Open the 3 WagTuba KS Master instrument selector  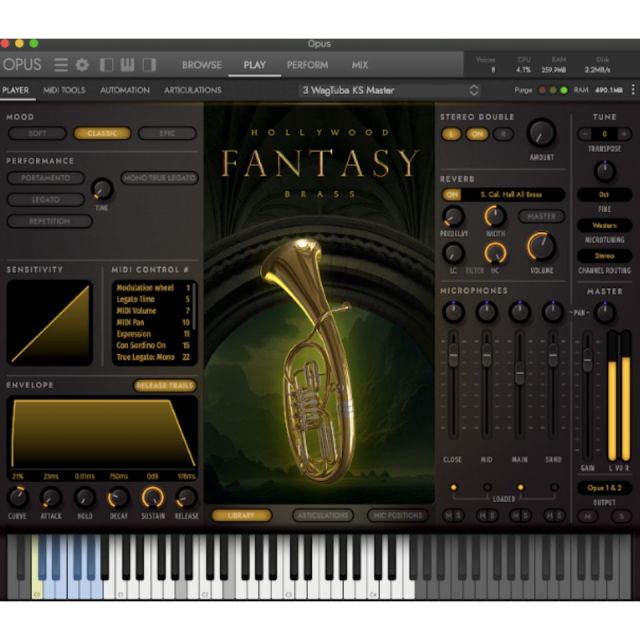click(390, 90)
